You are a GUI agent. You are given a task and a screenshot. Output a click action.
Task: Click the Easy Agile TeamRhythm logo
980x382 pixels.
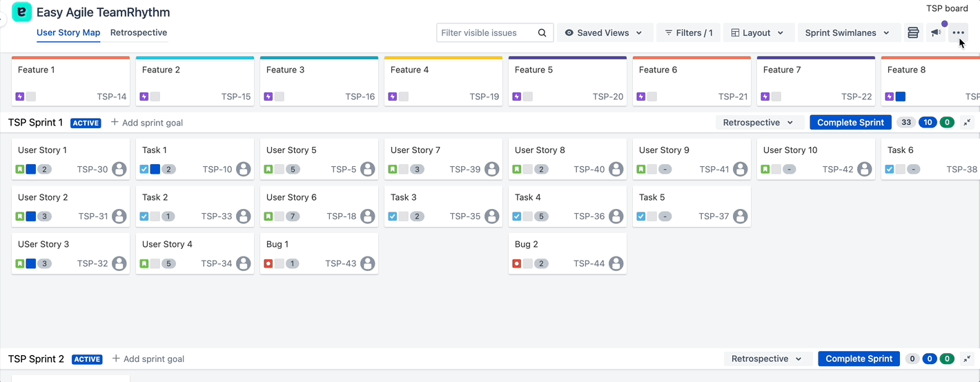point(21,12)
